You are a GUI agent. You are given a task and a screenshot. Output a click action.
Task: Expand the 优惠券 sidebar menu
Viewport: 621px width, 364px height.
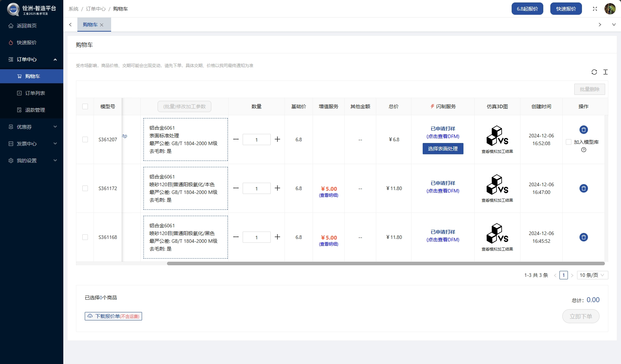(x=32, y=127)
